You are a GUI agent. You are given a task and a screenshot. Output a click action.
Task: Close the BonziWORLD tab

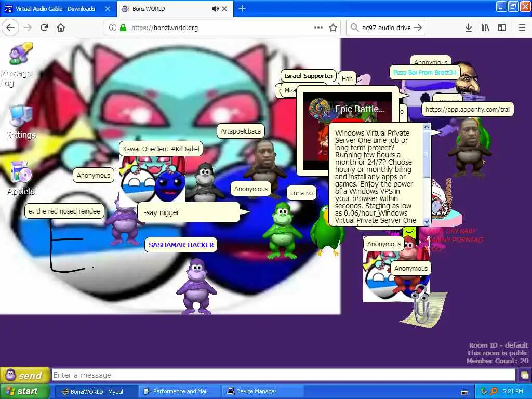pos(224,9)
